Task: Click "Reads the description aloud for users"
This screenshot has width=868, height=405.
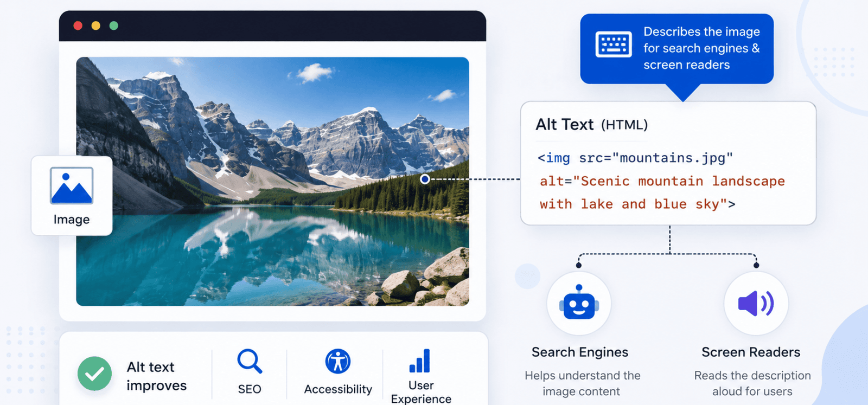Action: [752, 383]
